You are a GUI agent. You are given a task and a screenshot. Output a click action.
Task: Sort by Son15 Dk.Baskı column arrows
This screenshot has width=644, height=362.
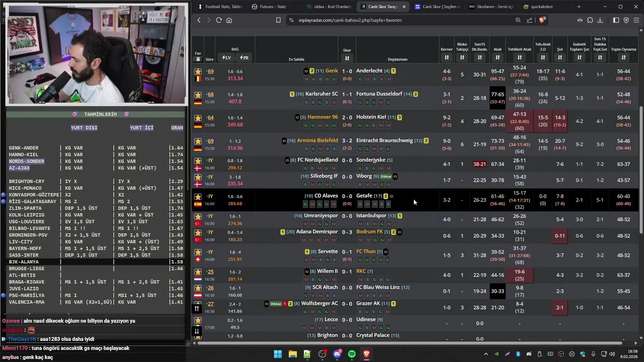(479, 57)
